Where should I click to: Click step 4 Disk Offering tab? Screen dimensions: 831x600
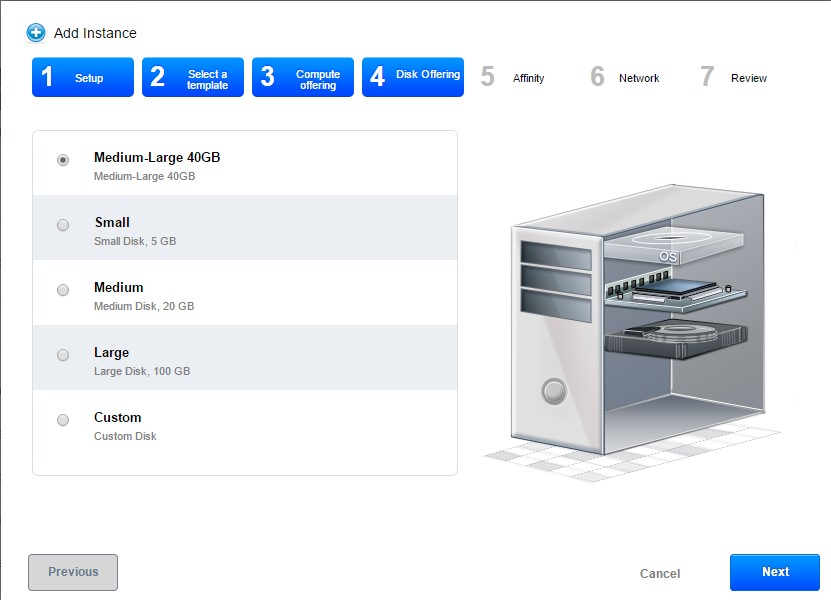tap(413, 76)
